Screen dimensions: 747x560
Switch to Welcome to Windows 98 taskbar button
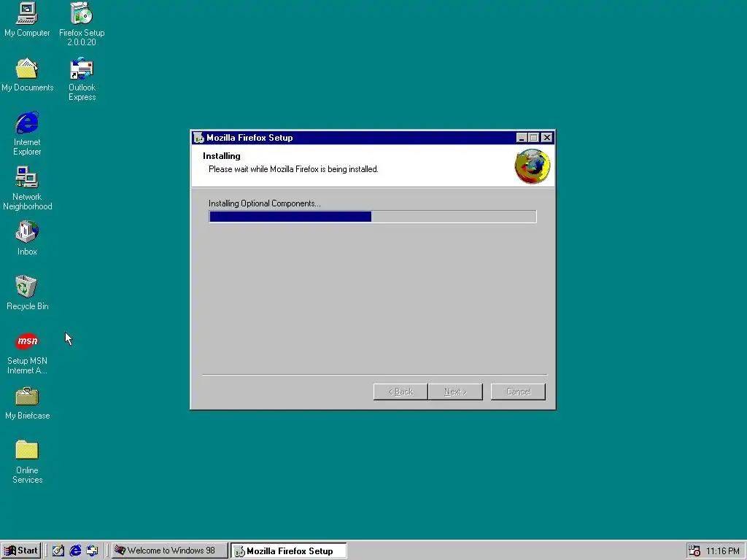(x=170, y=551)
